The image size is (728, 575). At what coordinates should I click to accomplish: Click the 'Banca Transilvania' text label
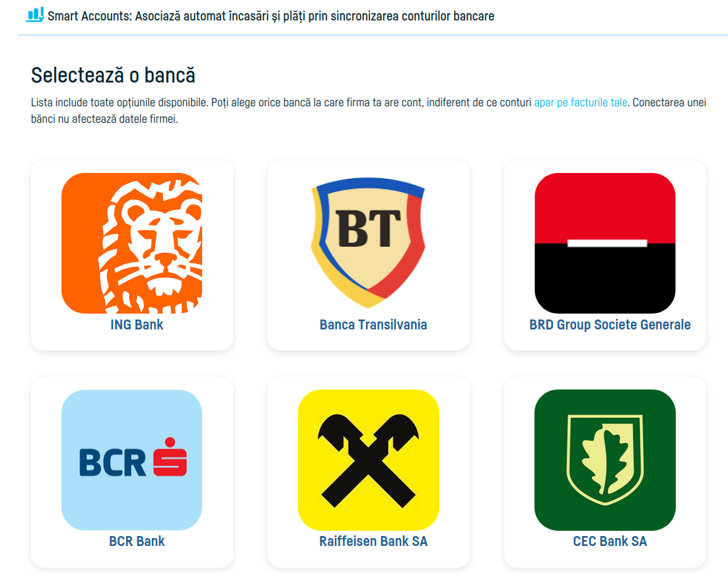point(373,325)
